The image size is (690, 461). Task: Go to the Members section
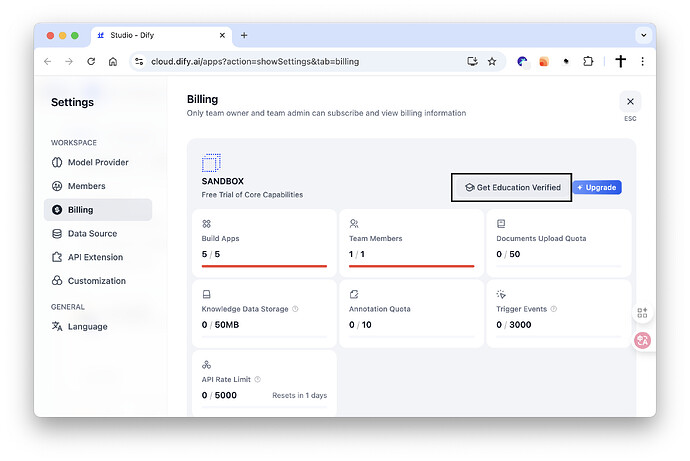(86, 186)
